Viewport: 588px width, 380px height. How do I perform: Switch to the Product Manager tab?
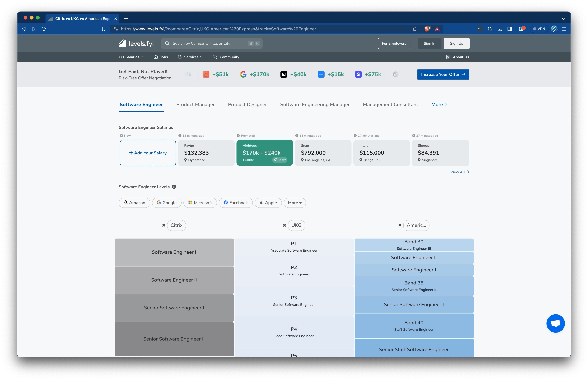tap(195, 105)
